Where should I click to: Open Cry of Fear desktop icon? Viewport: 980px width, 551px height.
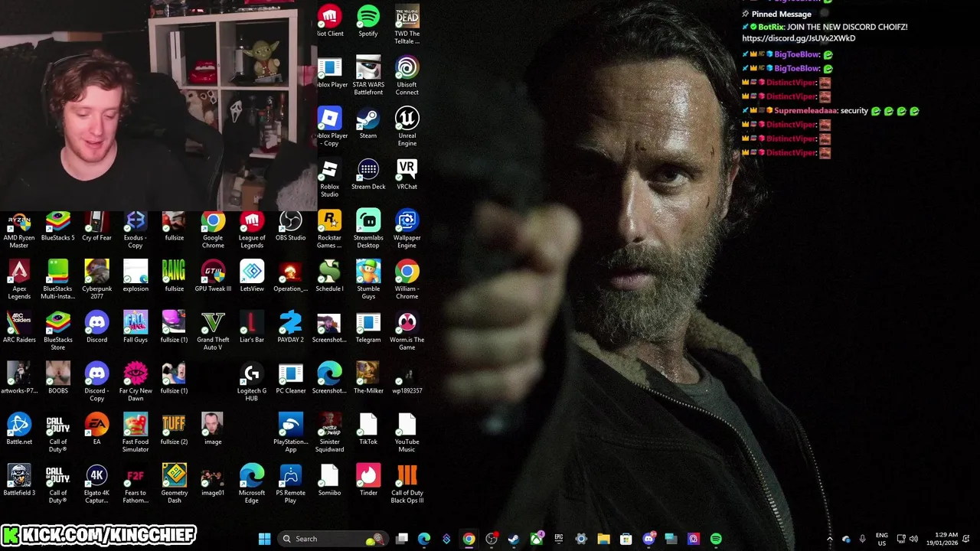click(96, 225)
